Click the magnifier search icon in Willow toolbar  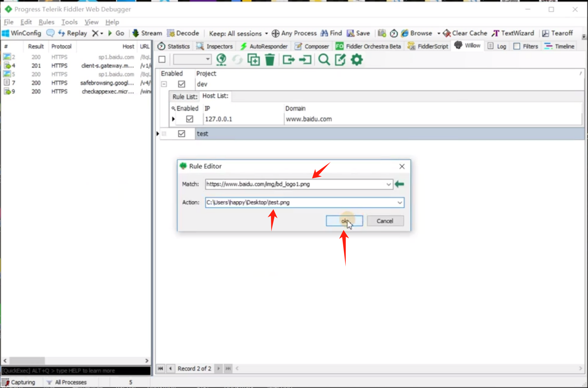[x=324, y=59]
